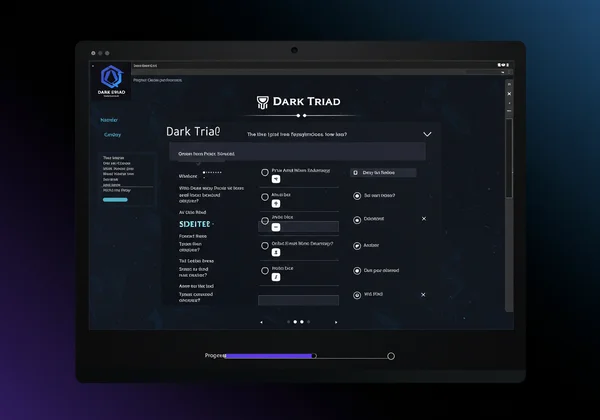Click the X next to the Ddovtovst option
The image size is (600, 420).
[424, 219]
